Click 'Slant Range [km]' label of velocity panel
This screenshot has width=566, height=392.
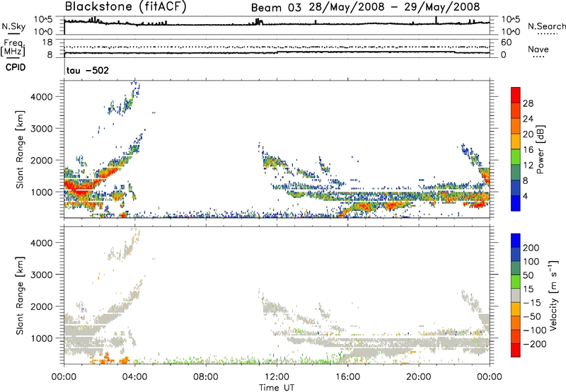pyautogui.click(x=20, y=296)
